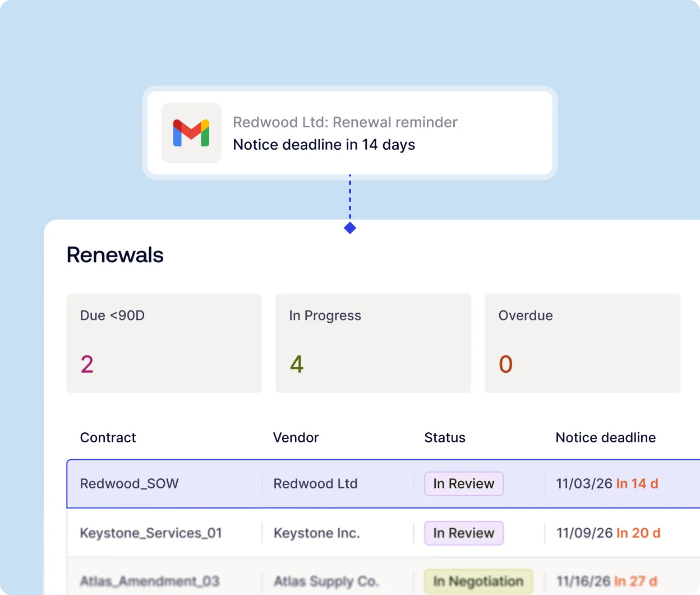Open the Overdue summary card
Screen dimensions: 700x595
(582, 344)
